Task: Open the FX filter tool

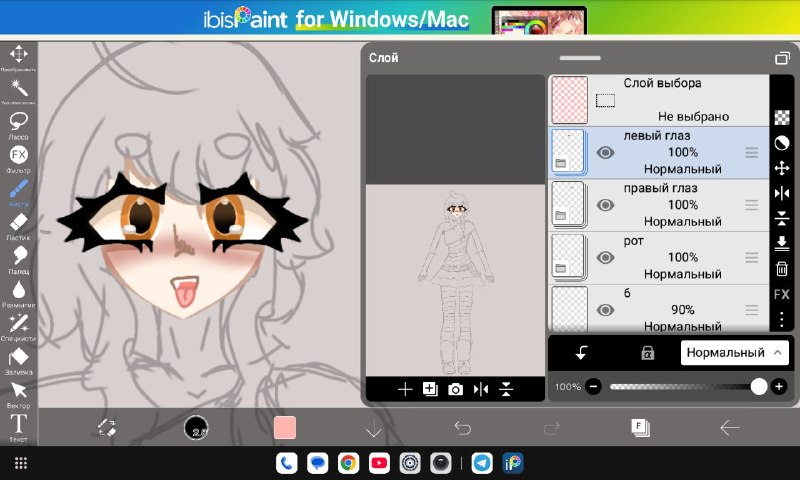Action: pyautogui.click(x=18, y=159)
